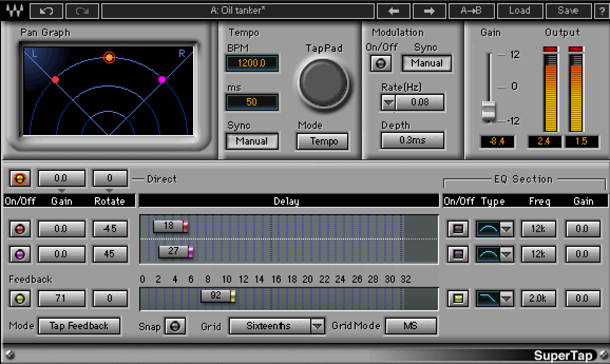
Task: Toggle the tap 1 EQ on/off button
Action: [x=458, y=229]
